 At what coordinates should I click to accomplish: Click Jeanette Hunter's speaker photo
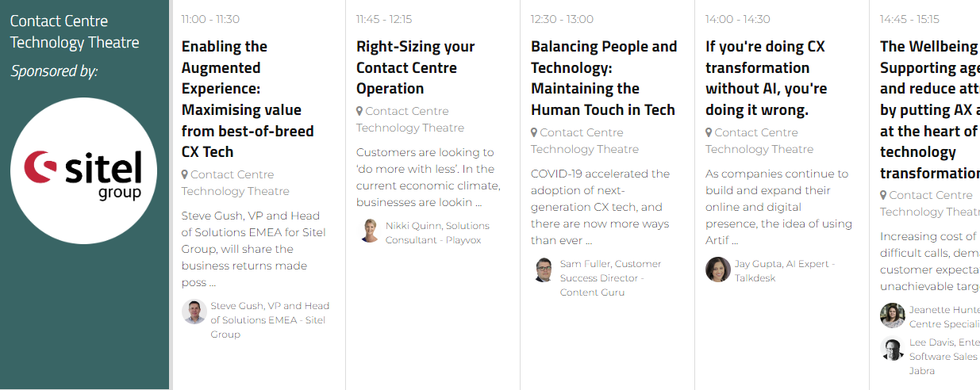point(893,315)
